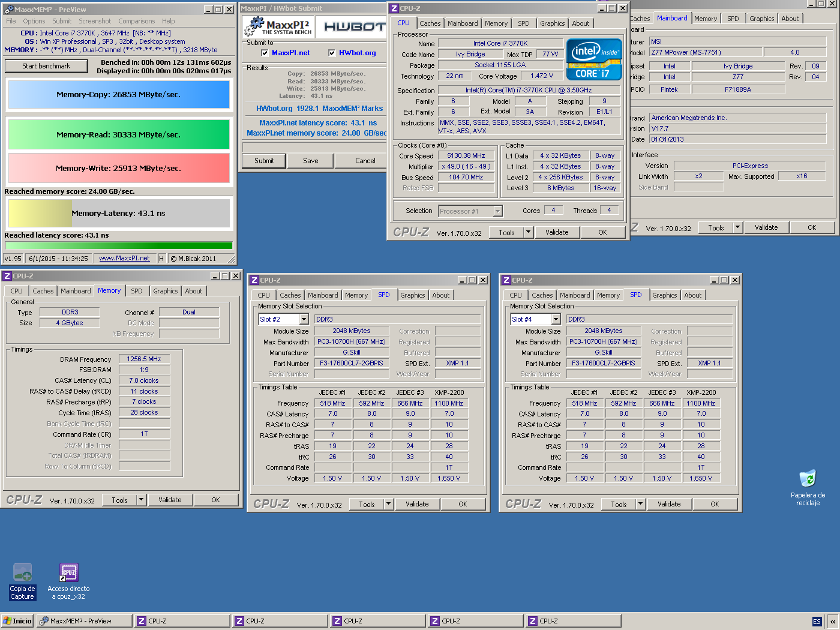
Task: Click the MaxxPI² system bench logo
Action: pyautogui.click(x=280, y=26)
